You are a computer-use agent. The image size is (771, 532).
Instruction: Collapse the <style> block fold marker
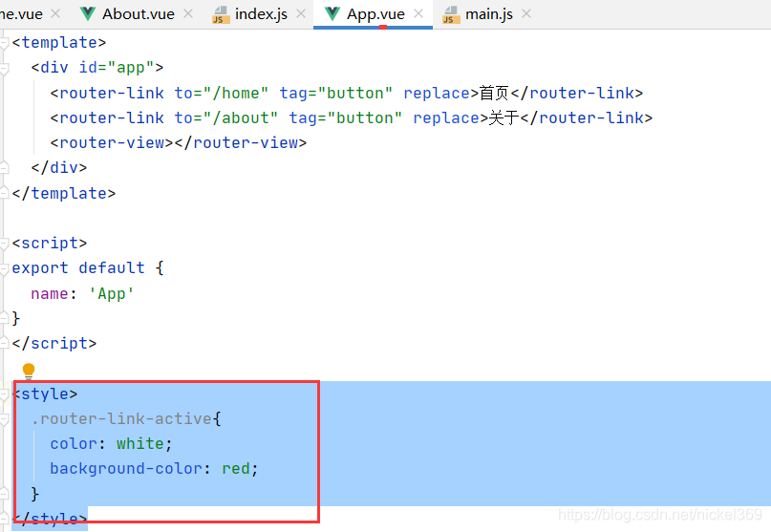4,394
